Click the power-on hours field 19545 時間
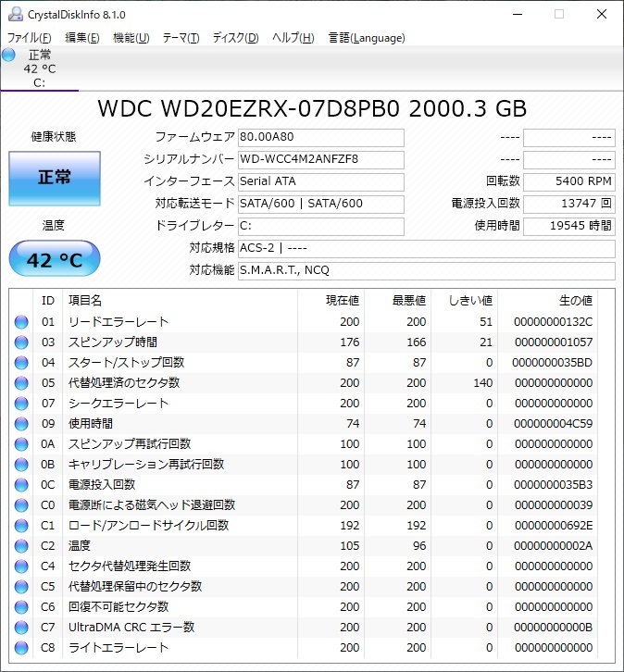Image resolution: width=624 pixels, height=672 pixels. [569, 226]
